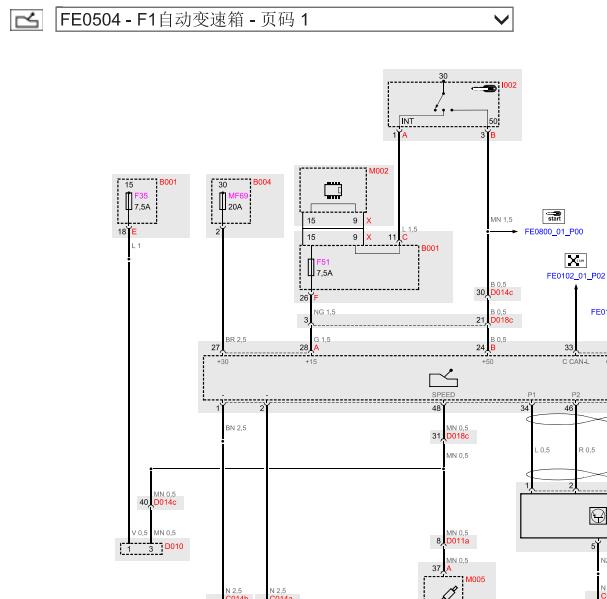The image size is (607, 599).
Task: Select the D018c label at pin 21
Action: [x=502, y=320]
